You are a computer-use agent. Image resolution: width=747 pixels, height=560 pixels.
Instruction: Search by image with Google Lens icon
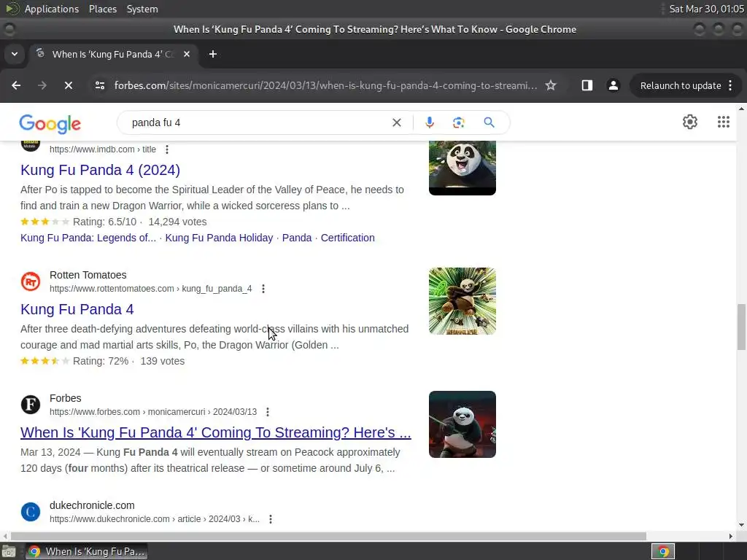pyautogui.click(x=458, y=122)
